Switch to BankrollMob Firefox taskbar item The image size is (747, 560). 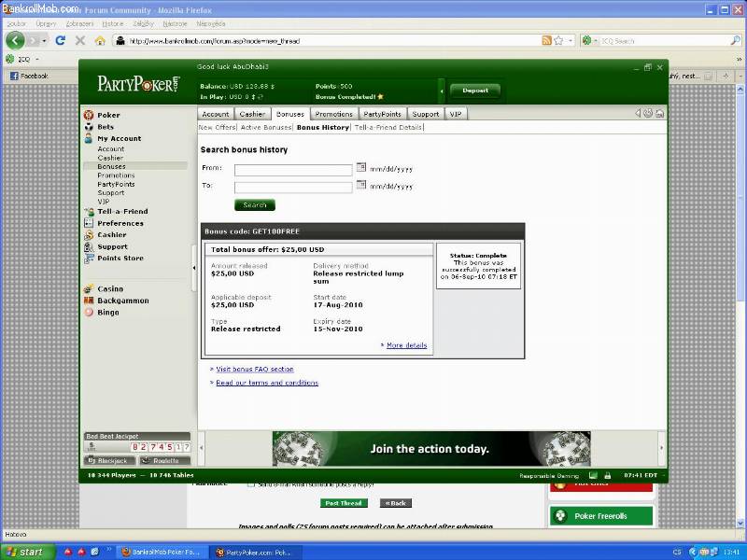click(161, 552)
